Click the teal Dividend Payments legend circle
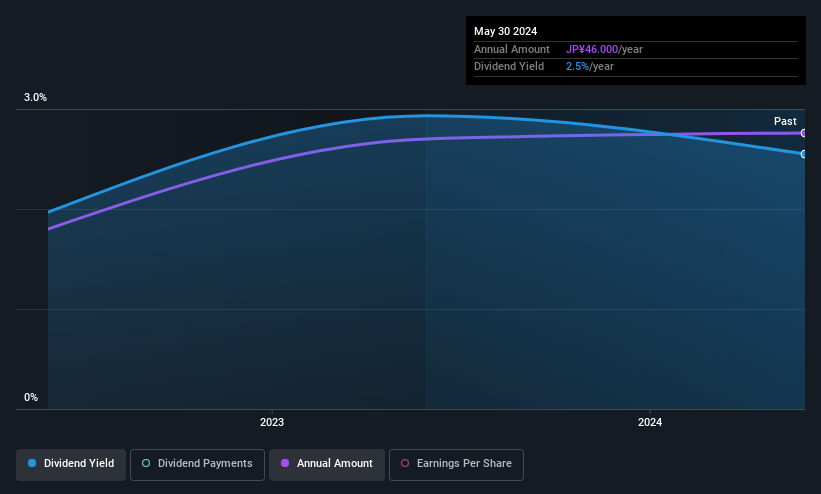The image size is (821, 494). click(x=146, y=463)
